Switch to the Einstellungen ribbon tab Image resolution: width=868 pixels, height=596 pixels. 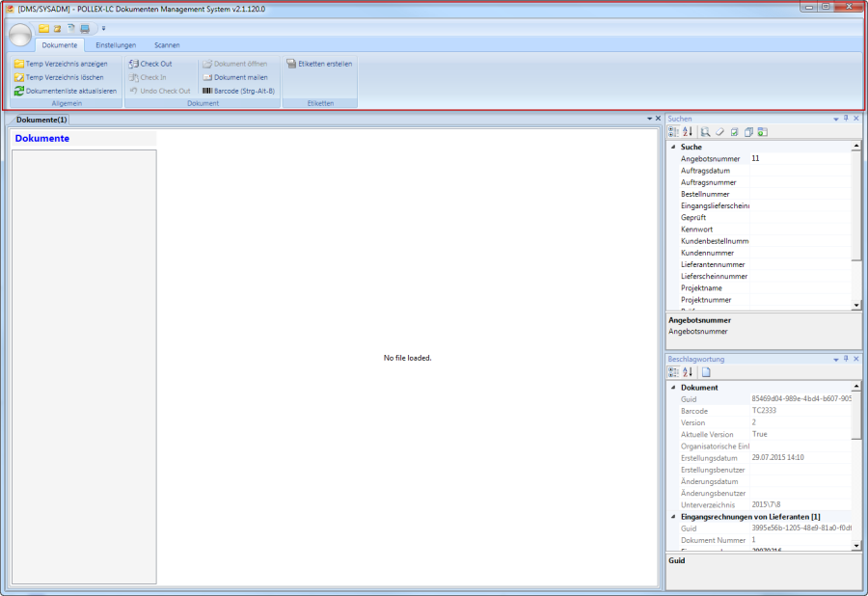[x=116, y=45]
